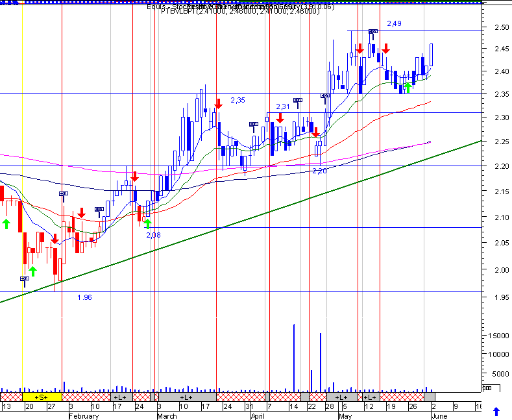
Task: Select the yellow +S+ signal bar
Action: tap(42, 397)
